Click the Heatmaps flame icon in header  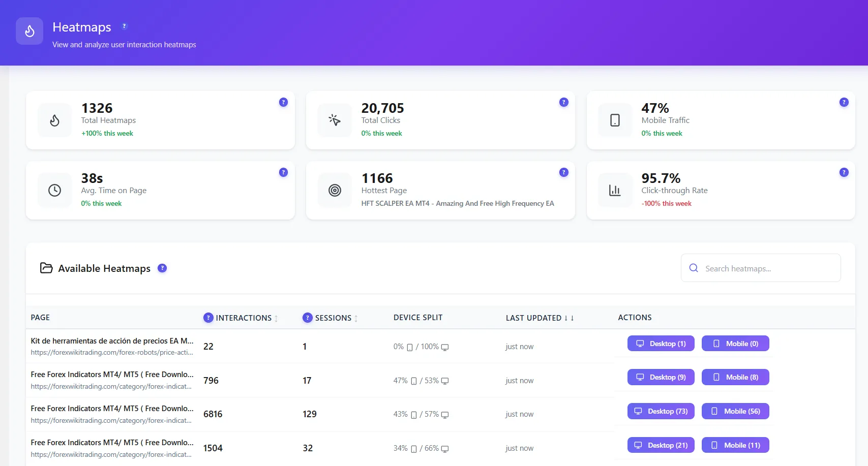click(29, 31)
